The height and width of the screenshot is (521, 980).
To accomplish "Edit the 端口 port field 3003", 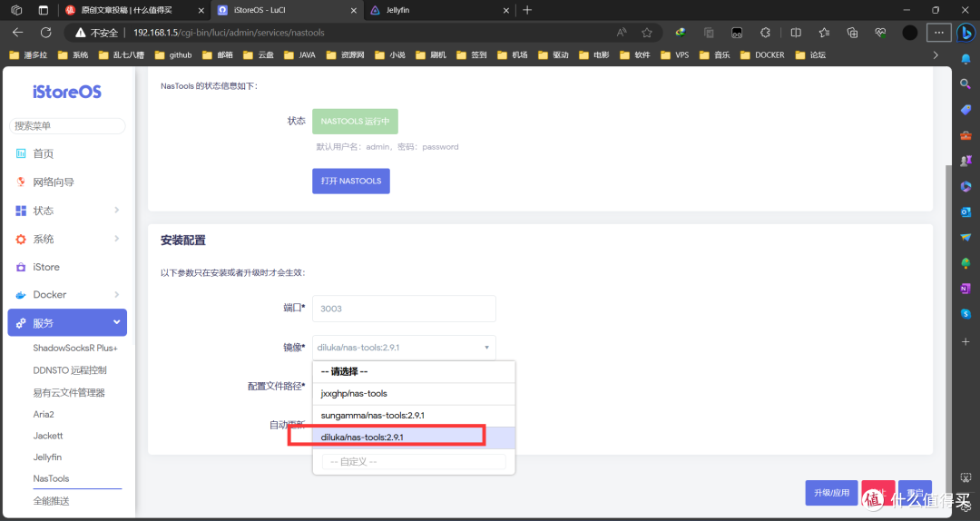I will point(404,309).
